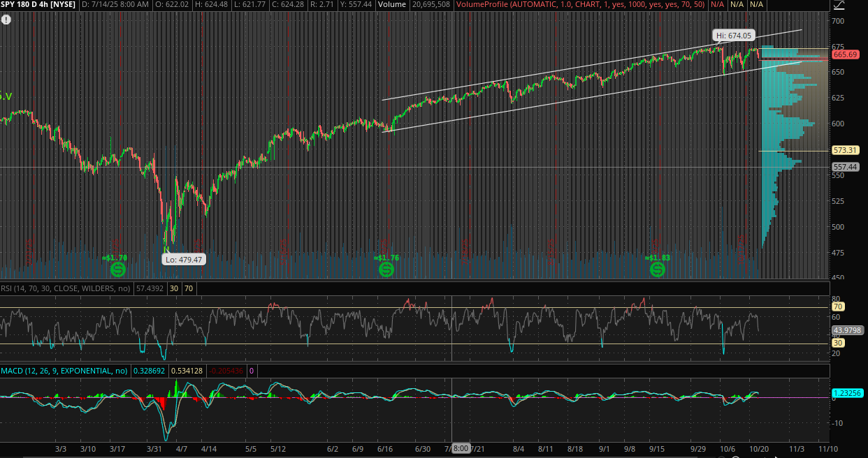
Task: Click the 1.23256 MACD value tag
Action: tap(847, 393)
